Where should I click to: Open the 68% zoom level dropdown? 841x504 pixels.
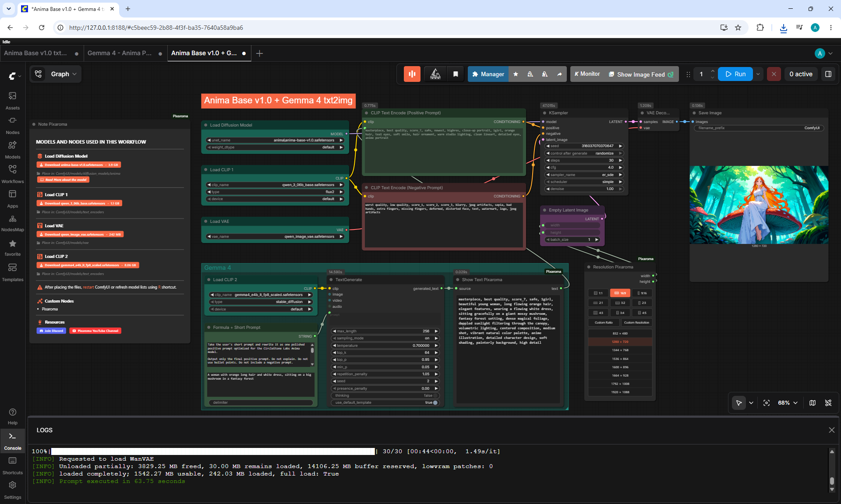[x=788, y=403]
